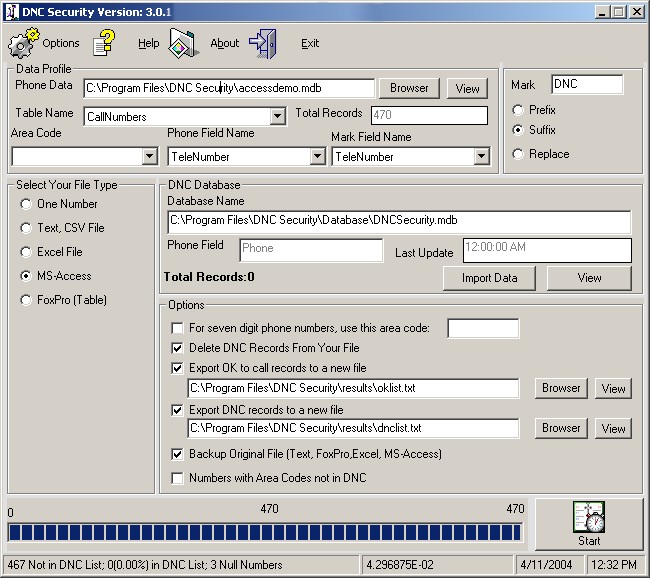Expand the Mark Field Name dropdown
Viewport: 650px width, 578px height.
click(x=481, y=156)
